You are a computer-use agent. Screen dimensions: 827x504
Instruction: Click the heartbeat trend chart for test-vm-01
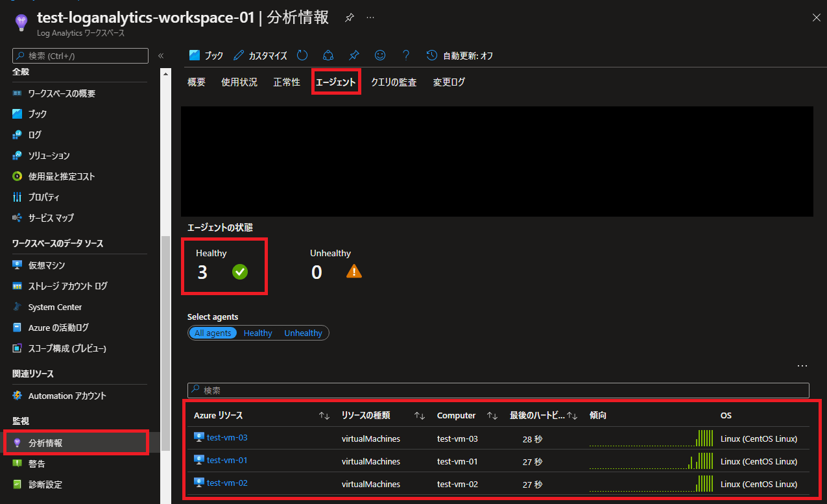click(x=651, y=461)
